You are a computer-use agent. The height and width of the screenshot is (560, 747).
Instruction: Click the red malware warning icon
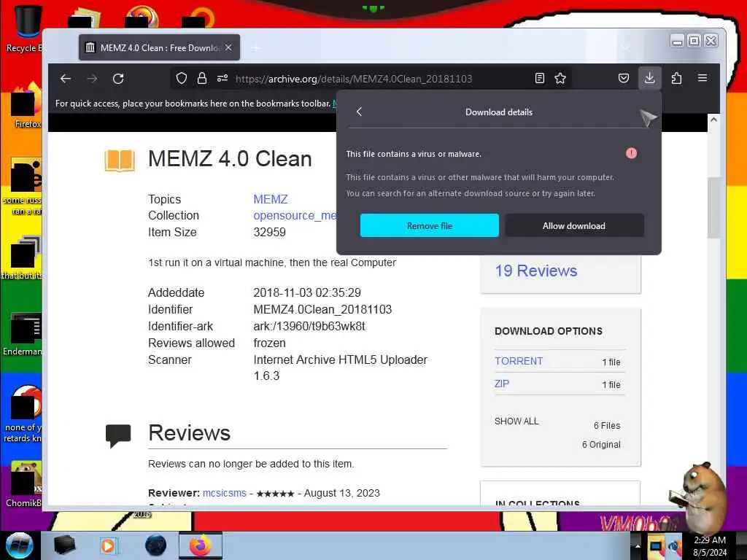click(631, 153)
